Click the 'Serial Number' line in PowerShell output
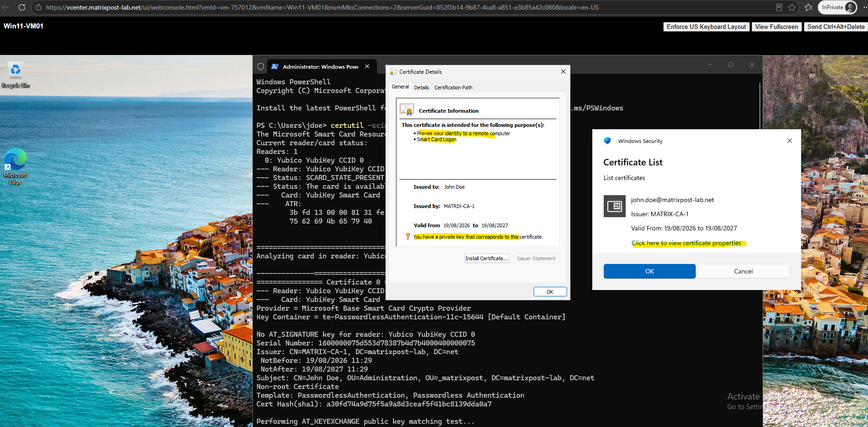This screenshot has width=868, height=427. coord(366,343)
